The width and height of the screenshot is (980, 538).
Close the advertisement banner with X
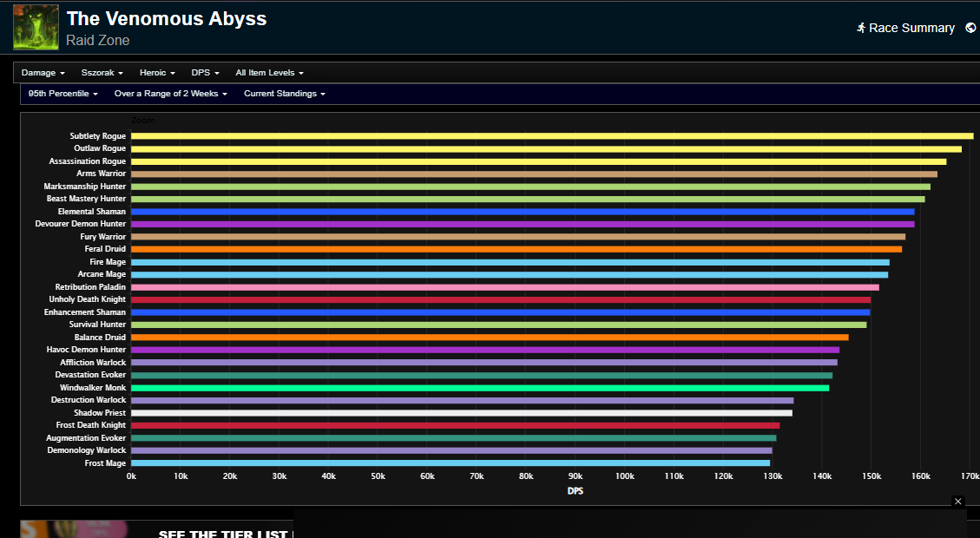957,502
